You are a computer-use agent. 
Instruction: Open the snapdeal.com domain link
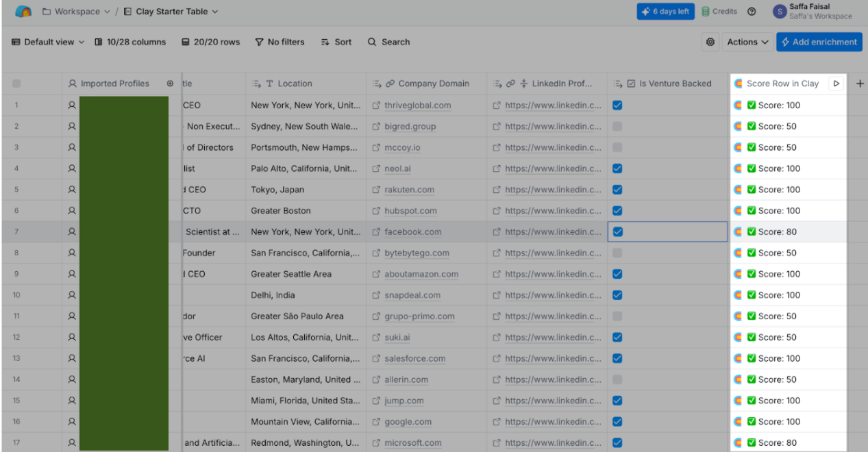pyautogui.click(x=412, y=295)
